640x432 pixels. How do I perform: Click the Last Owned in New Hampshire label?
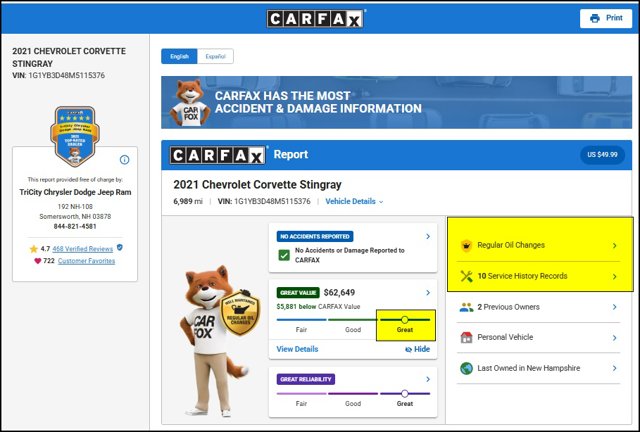click(529, 368)
